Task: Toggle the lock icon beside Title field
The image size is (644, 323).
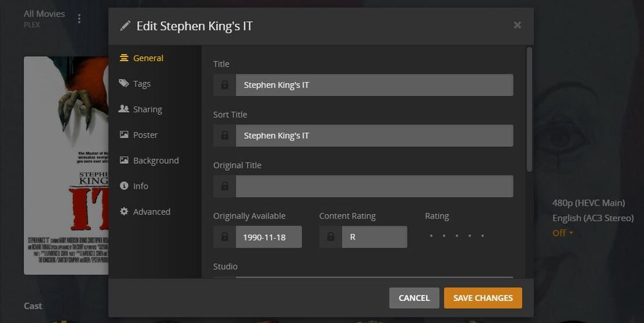Action: point(225,85)
